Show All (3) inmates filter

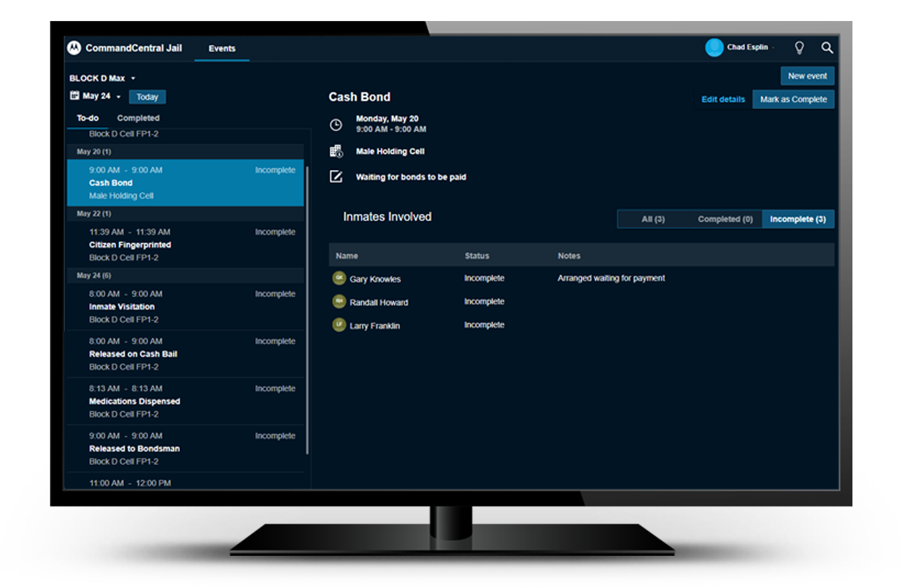[x=653, y=219]
